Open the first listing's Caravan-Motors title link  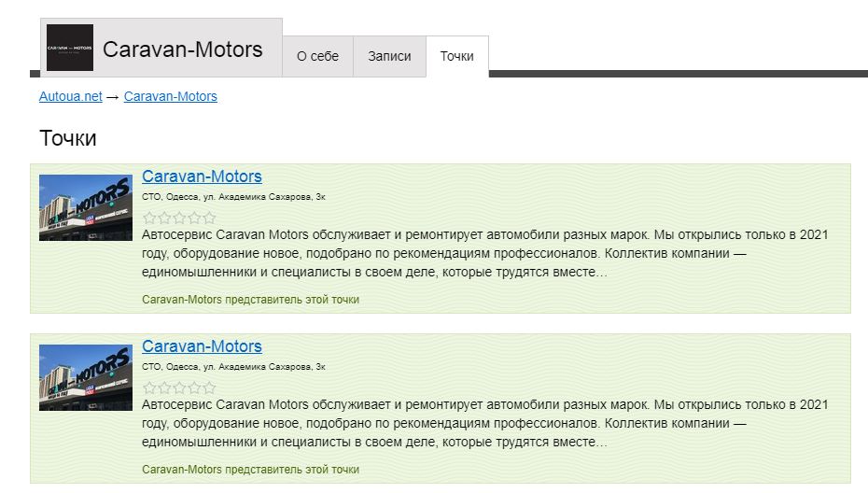pyautogui.click(x=202, y=176)
